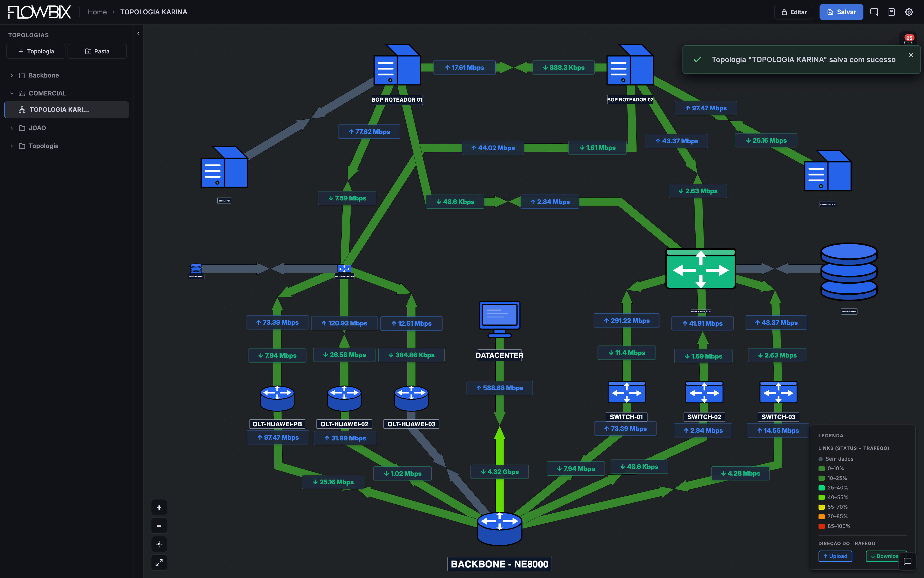
Task: Zoom out of the canvas
Action: tap(159, 526)
